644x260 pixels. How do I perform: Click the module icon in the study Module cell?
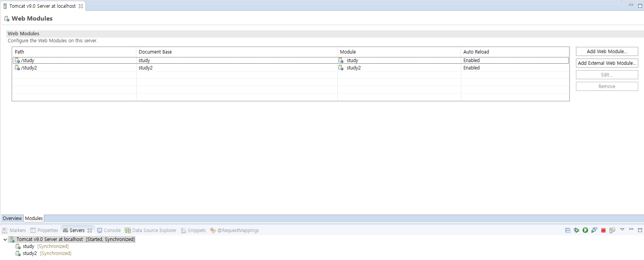point(341,60)
